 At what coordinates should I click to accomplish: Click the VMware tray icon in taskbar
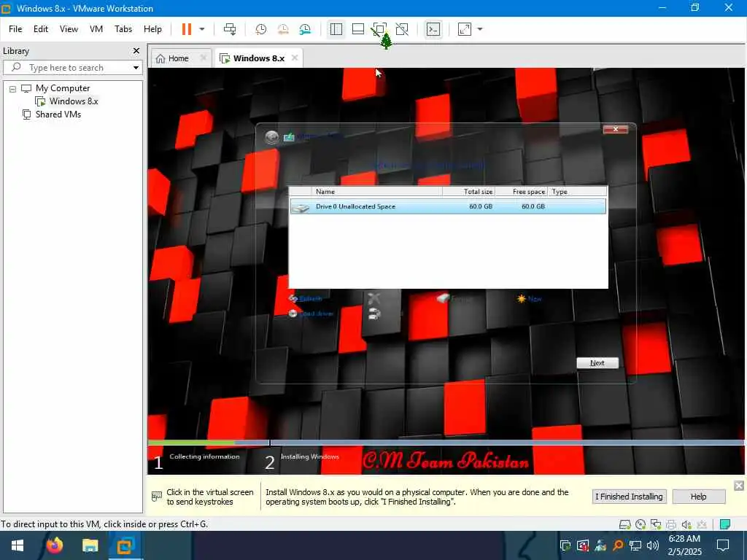[565, 545]
